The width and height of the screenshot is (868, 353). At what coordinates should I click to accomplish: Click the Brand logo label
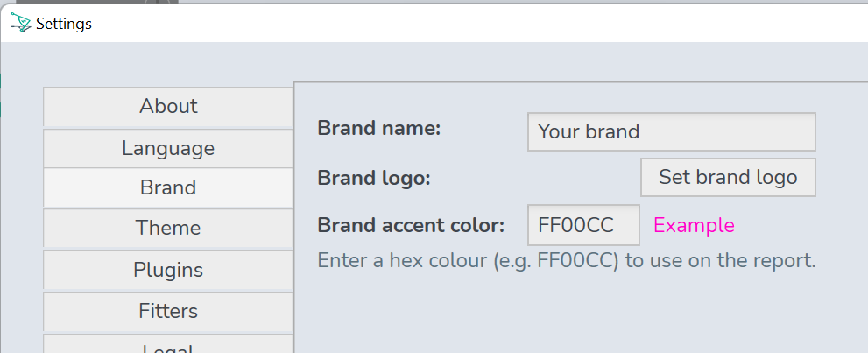(x=374, y=178)
